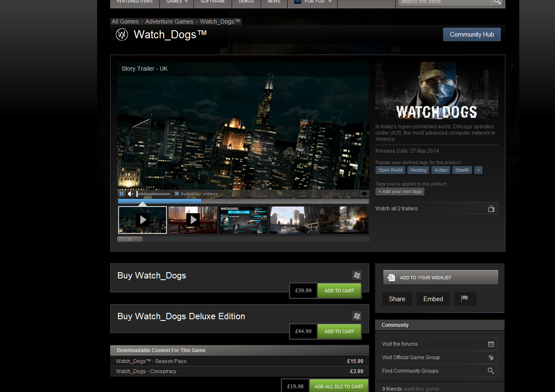Open Watch_Dogs - Conspiracy DLC row

240,371
